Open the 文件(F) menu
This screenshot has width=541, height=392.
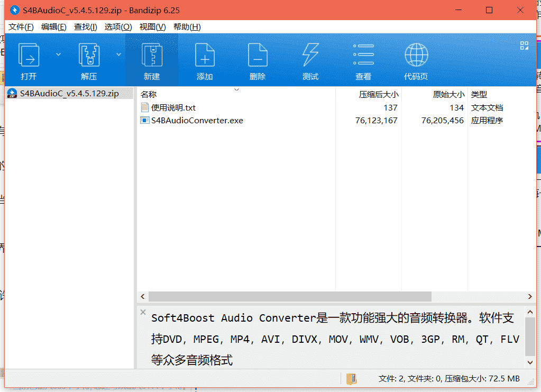click(x=21, y=27)
